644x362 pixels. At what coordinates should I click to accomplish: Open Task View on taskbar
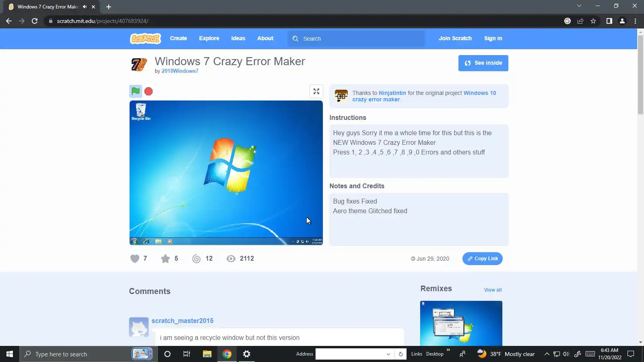[187, 354]
